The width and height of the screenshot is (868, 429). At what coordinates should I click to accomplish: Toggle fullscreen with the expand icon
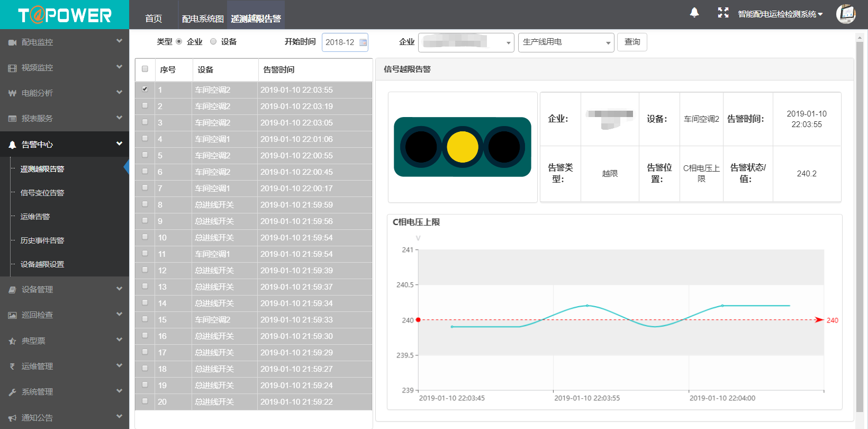coord(723,13)
